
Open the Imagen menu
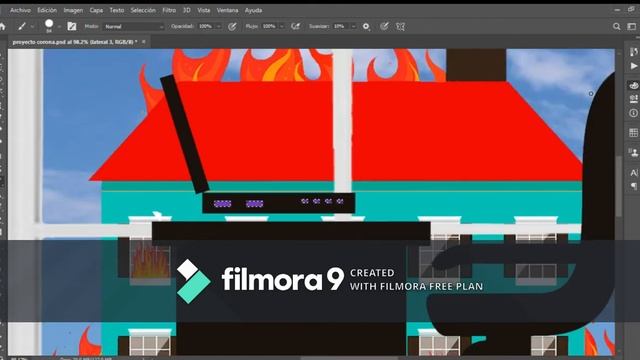(73, 10)
